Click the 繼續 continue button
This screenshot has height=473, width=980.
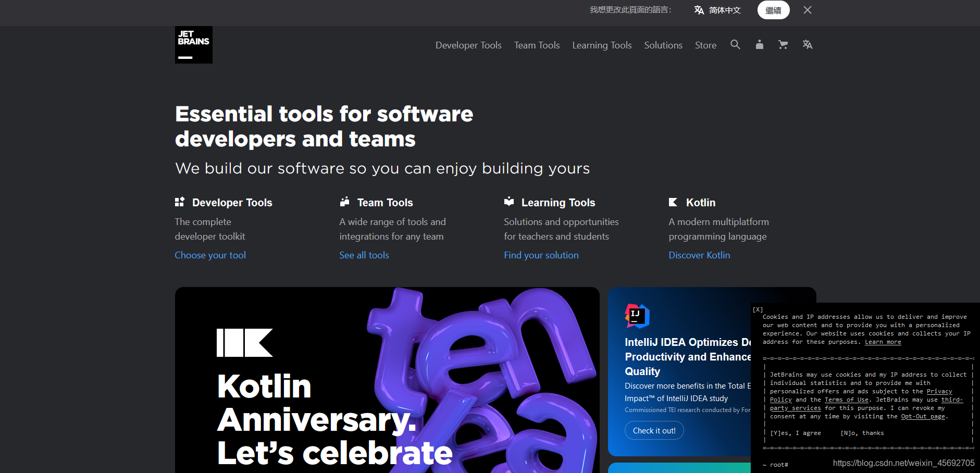(x=773, y=10)
